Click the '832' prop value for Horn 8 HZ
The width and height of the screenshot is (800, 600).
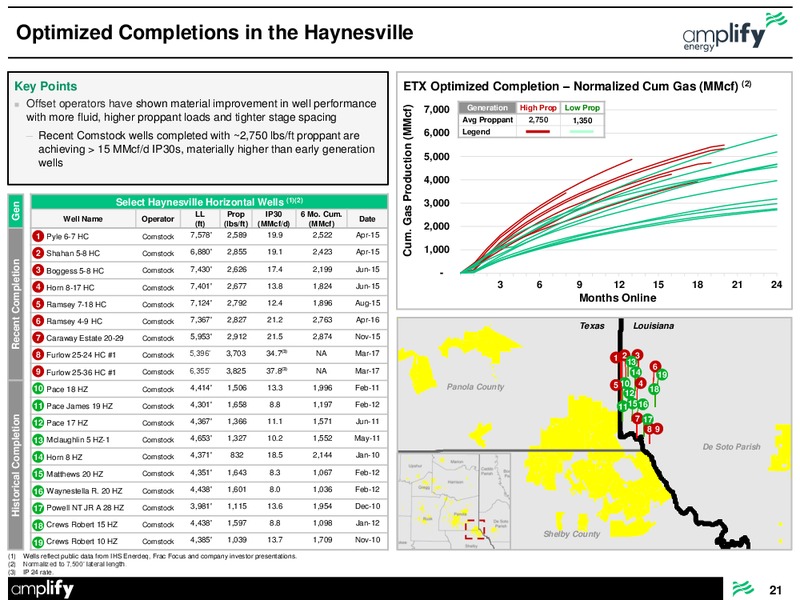(x=237, y=455)
